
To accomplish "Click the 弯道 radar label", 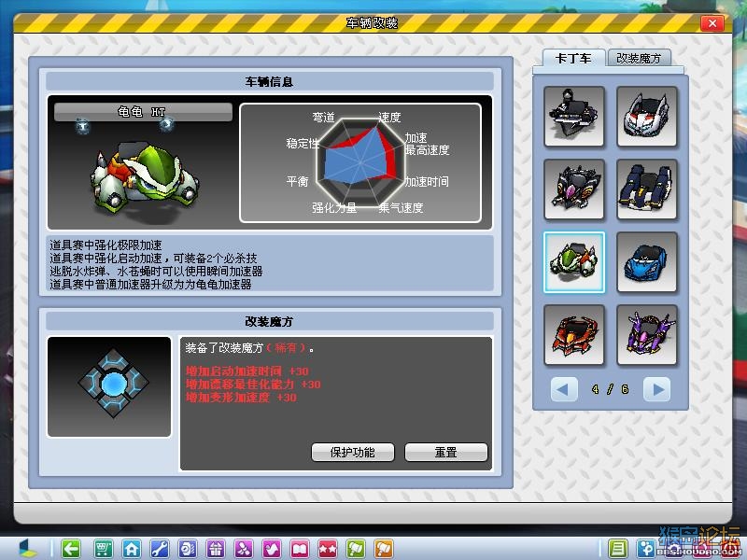I will [x=323, y=118].
